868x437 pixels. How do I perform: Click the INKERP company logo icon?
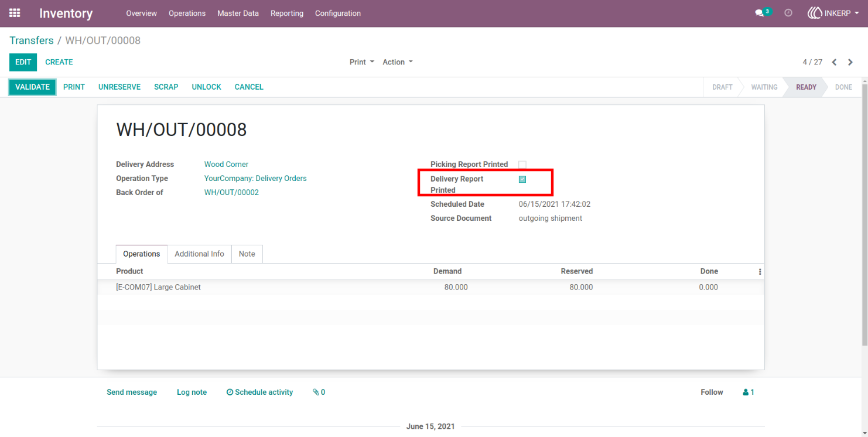(x=815, y=13)
